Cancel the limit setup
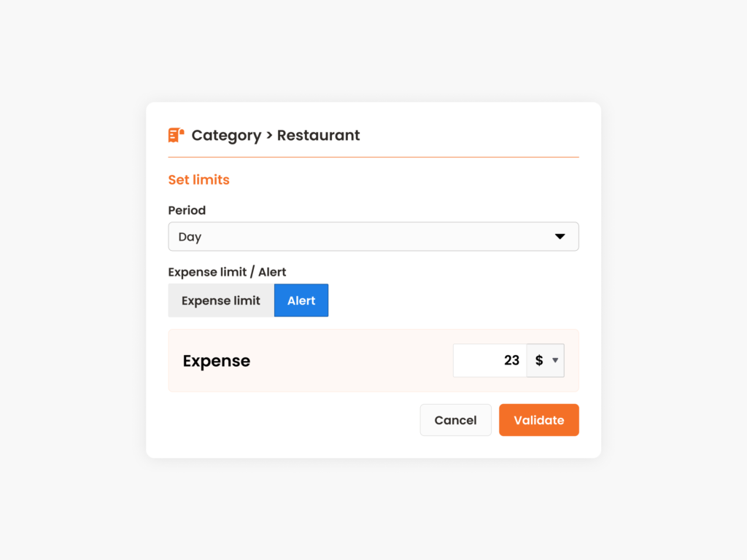 pos(455,420)
